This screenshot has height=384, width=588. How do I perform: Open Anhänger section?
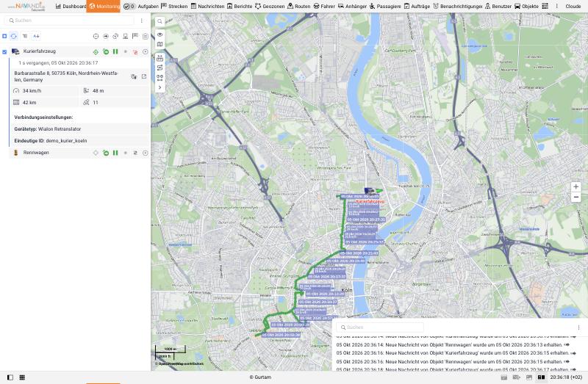(x=352, y=7)
